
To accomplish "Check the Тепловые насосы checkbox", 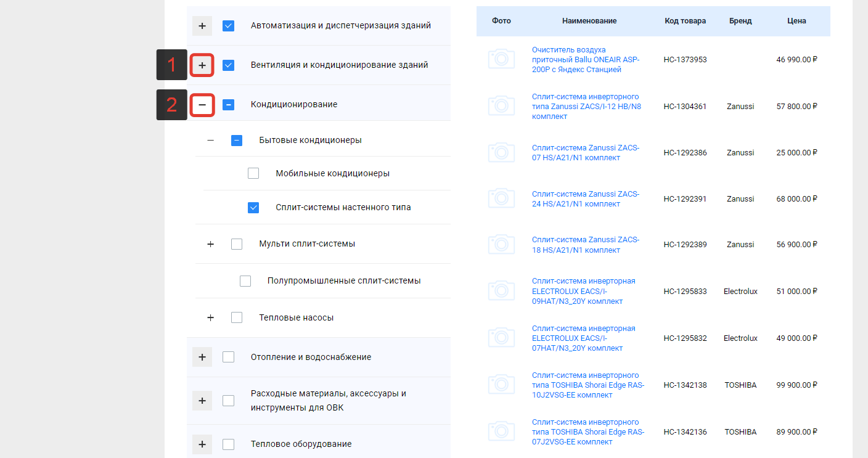I will tap(237, 318).
